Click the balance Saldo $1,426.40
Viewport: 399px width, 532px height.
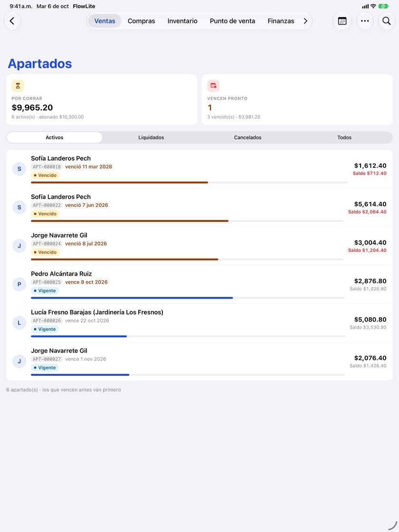pyautogui.click(x=368, y=366)
